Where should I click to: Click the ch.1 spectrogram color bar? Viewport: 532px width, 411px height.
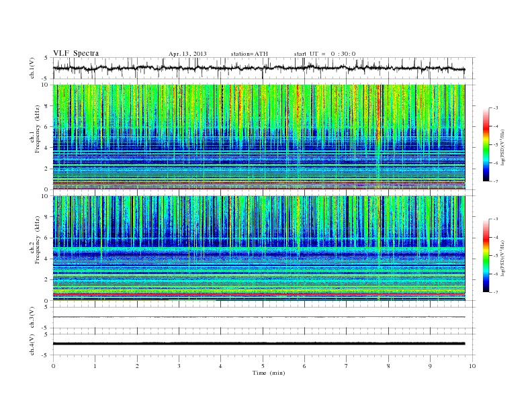click(486, 144)
